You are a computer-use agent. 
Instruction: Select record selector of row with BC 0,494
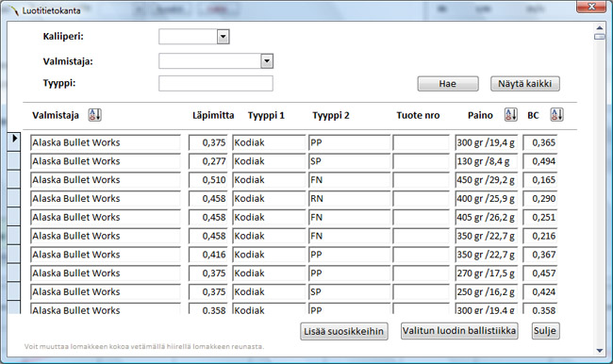tap(14, 160)
